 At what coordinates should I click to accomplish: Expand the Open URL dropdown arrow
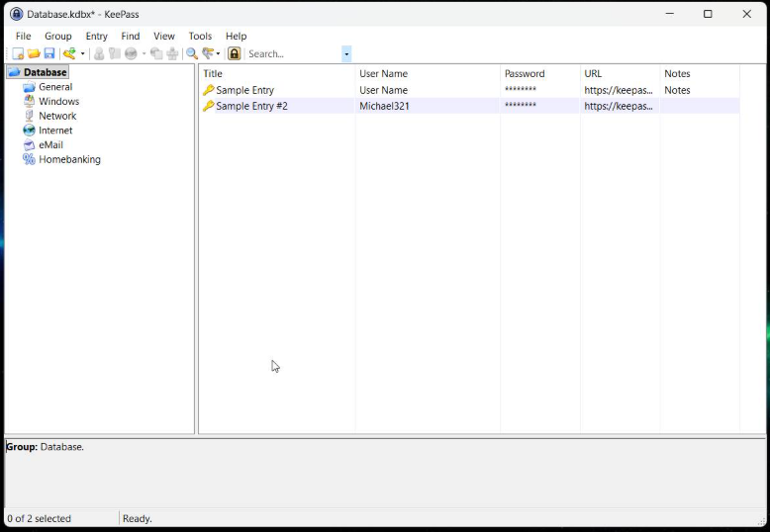[x=144, y=53]
